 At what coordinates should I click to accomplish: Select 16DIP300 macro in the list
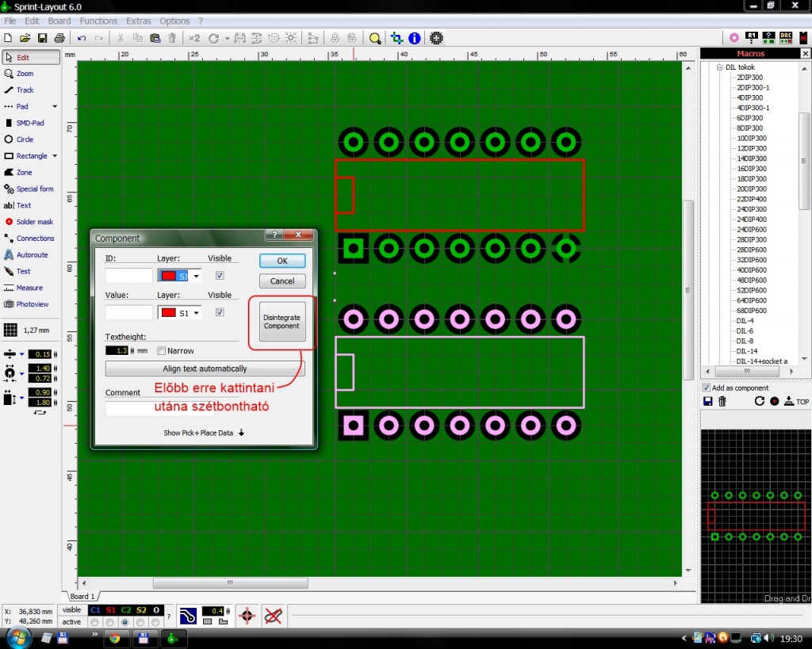click(752, 169)
